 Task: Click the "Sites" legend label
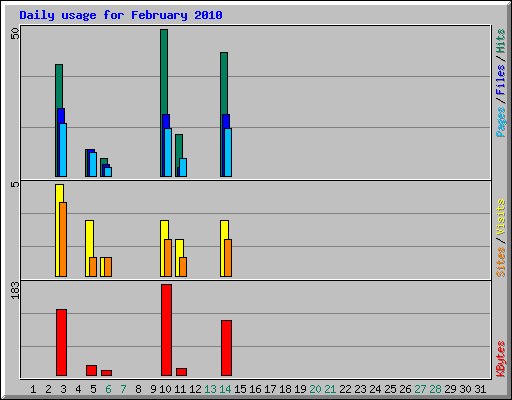[x=500, y=262]
